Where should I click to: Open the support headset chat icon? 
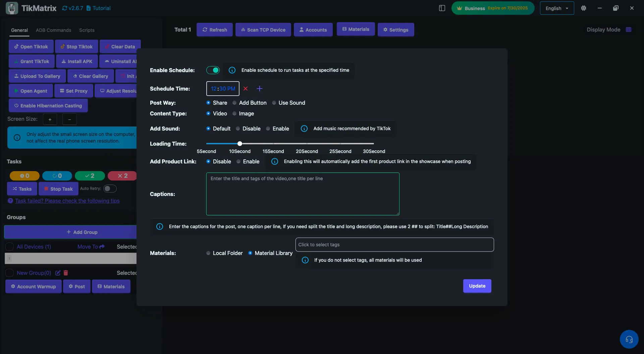point(629,339)
